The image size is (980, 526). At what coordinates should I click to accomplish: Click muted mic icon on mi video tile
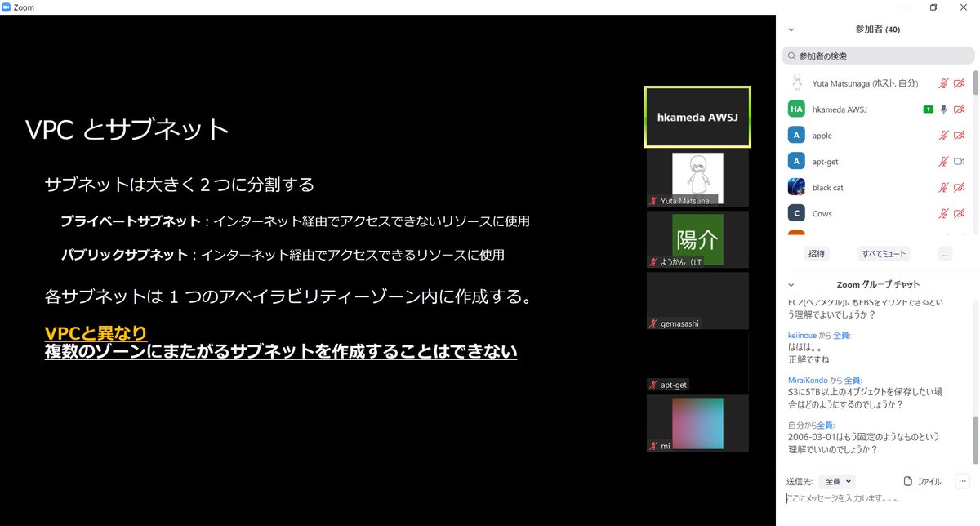[x=653, y=446]
